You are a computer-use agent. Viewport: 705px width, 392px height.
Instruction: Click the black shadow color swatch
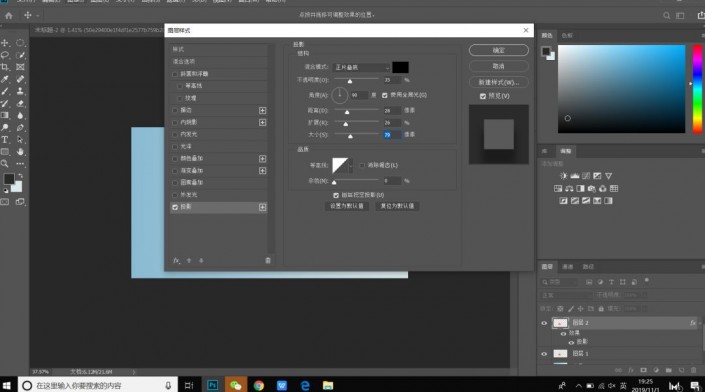click(400, 67)
